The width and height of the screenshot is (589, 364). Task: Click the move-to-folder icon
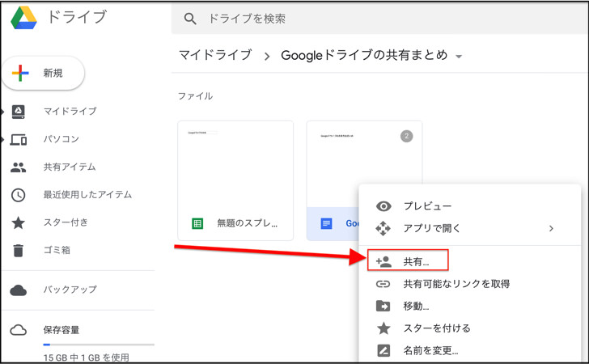[x=383, y=306]
